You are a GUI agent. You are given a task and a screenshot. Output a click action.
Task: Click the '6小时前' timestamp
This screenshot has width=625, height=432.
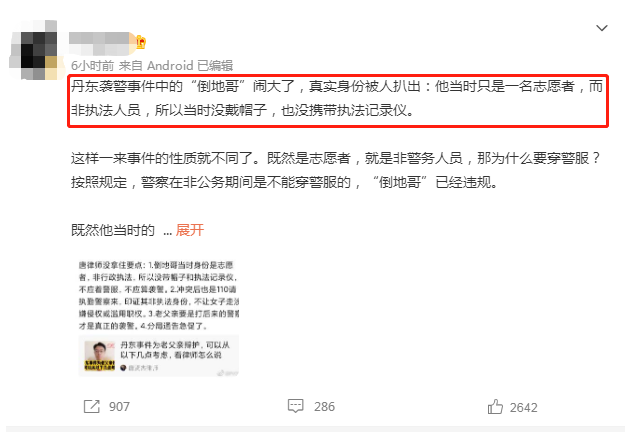92,65
